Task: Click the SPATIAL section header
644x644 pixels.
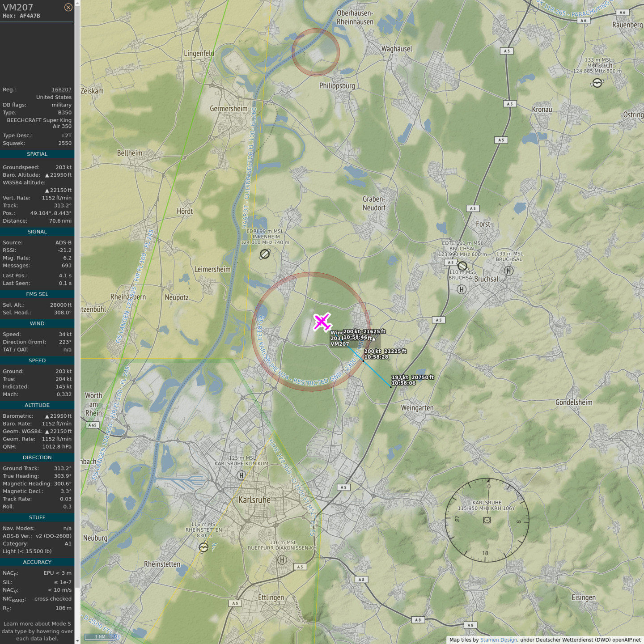Action: pos(37,154)
